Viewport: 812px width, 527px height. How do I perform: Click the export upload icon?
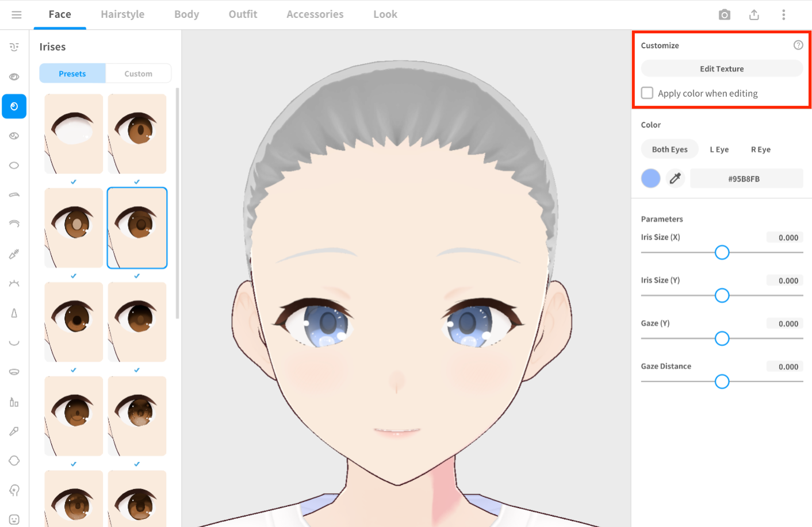(754, 15)
